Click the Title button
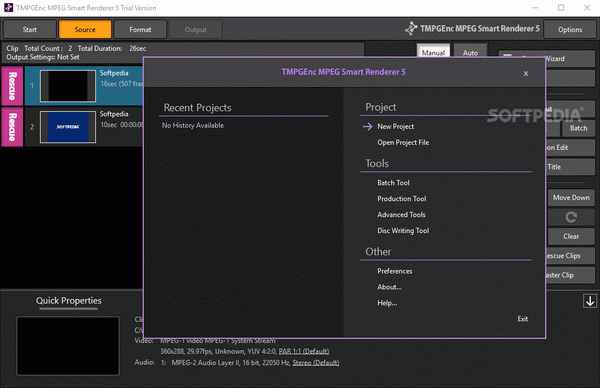This screenshot has width=600, height=388. [x=570, y=167]
